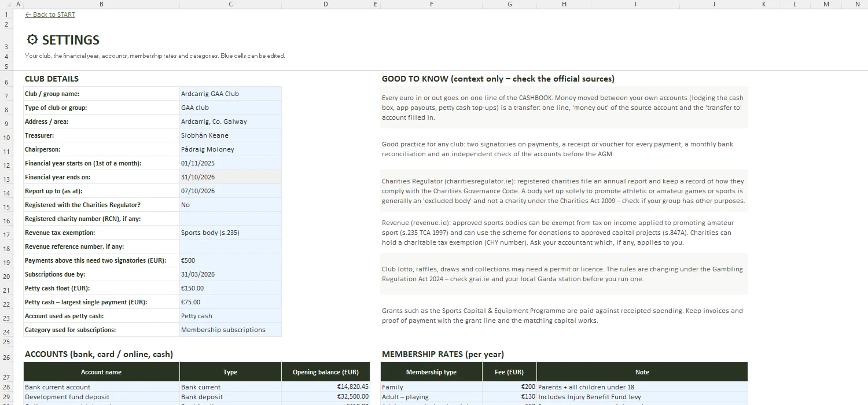
Task: Click the select-all corner of the sheet
Action: (6, 4)
